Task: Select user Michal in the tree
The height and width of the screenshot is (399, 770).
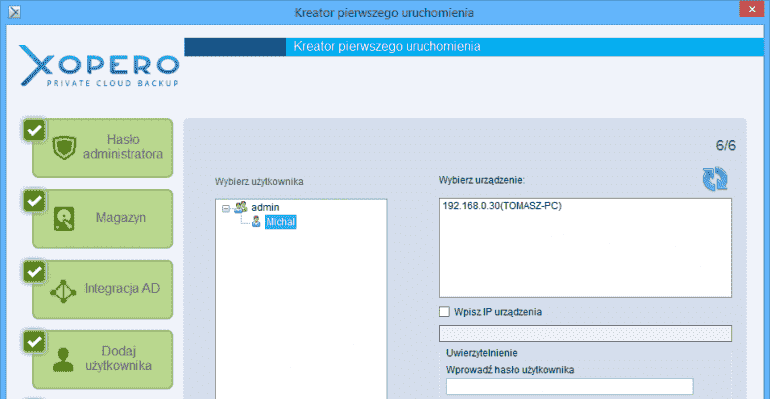Action: point(280,222)
